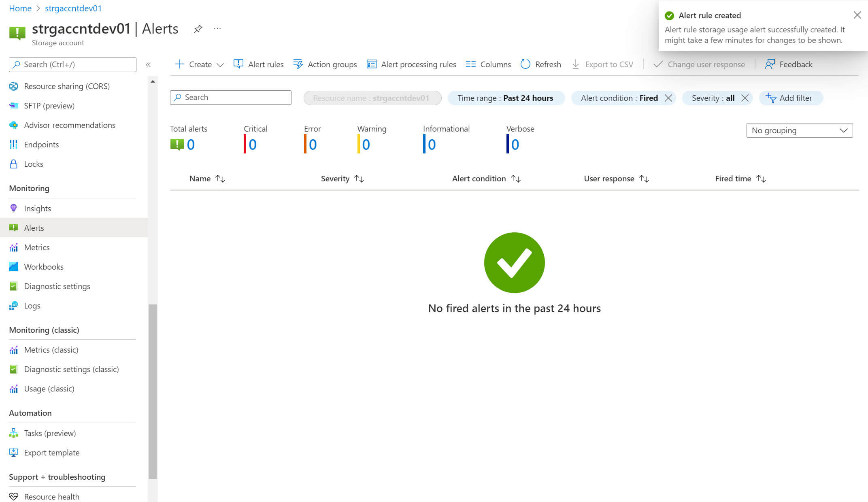Viewport: 868px width, 502px height.
Task: Click the Refresh icon in toolbar
Action: point(525,64)
